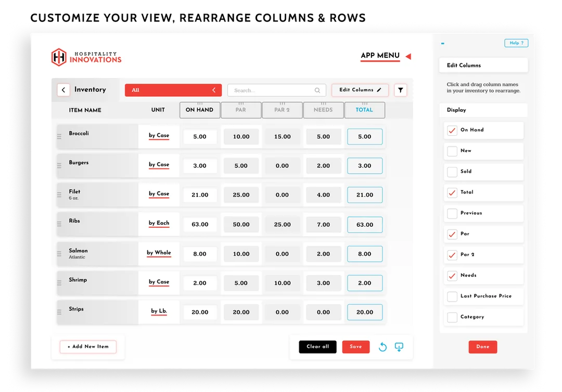This screenshot has height=392, width=562.
Task: Check the Sold display checkbox
Action: (452, 172)
